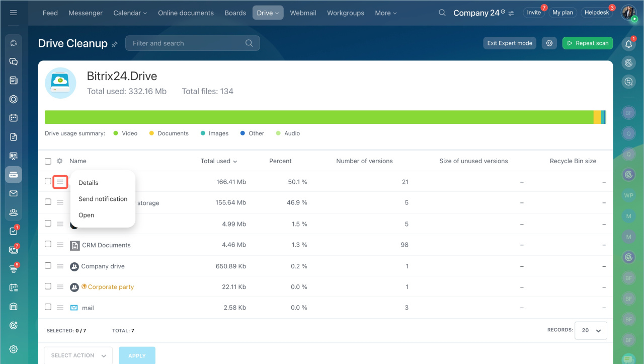This screenshot has height=364, width=644.
Task: Open the Helpdesk button
Action: (x=597, y=13)
